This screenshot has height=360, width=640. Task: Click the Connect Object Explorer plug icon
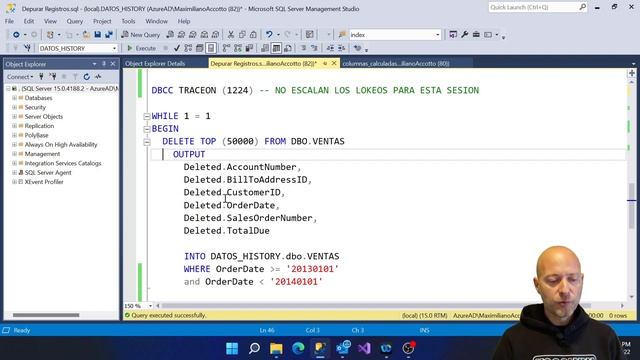coord(41,76)
